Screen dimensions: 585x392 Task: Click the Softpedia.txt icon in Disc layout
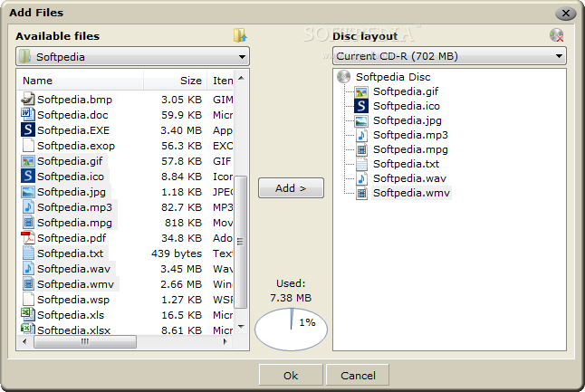click(361, 164)
